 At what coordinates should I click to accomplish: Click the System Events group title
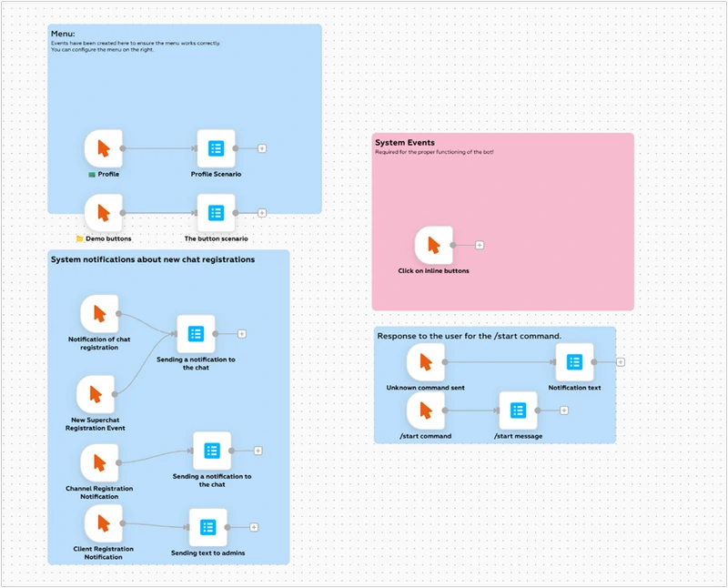pos(405,143)
